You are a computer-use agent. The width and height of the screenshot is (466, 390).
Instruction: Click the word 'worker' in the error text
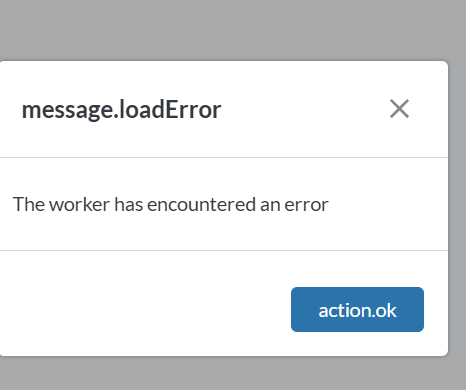(x=79, y=204)
